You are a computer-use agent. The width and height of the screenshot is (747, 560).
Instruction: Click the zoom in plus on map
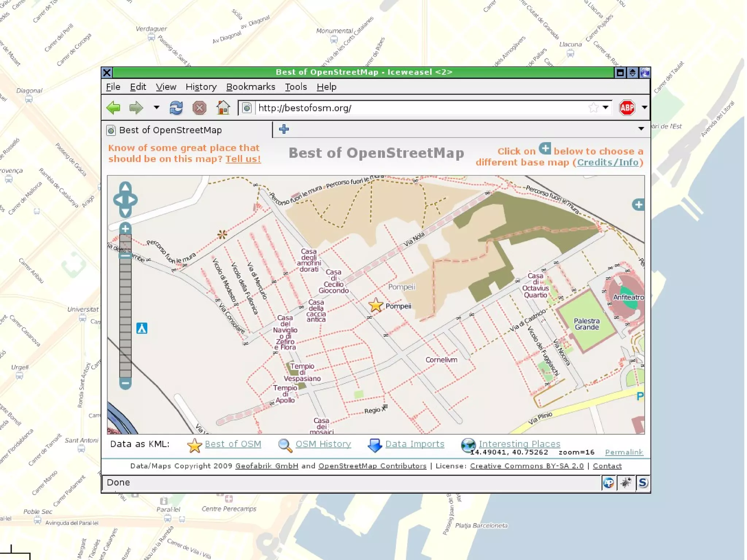(125, 229)
